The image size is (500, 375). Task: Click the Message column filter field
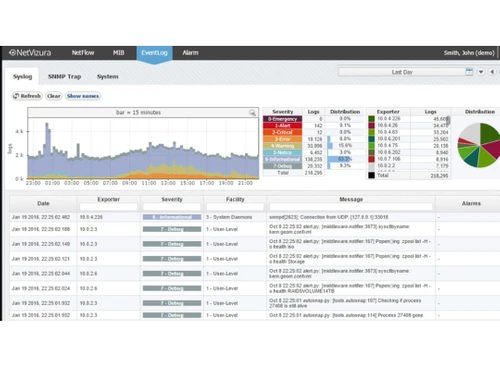pyautogui.click(x=351, y=207)
